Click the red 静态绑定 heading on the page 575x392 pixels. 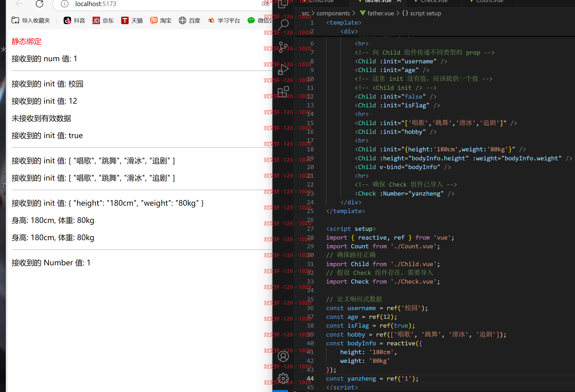tap(27, 42)
